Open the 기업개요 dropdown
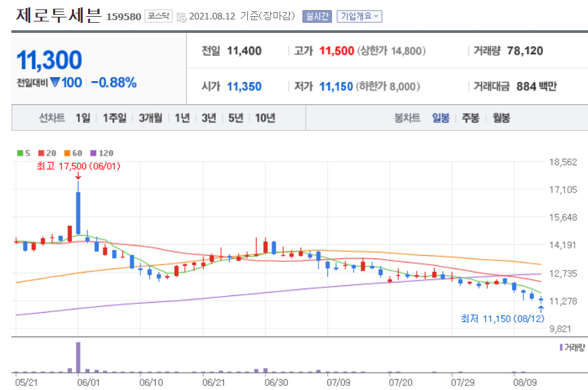This screenshot has width=588, height=390. [x=360, y=17]
